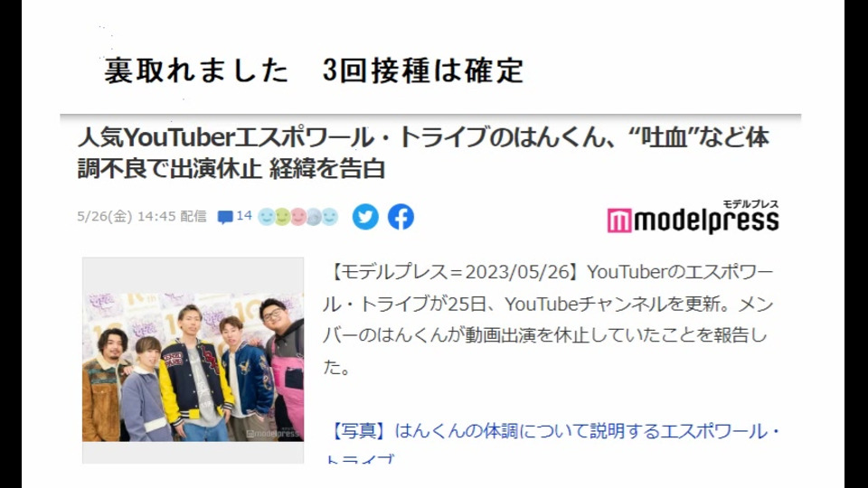Click second headline line 調不良で出演休止 経緯を告白

(231, 169)
